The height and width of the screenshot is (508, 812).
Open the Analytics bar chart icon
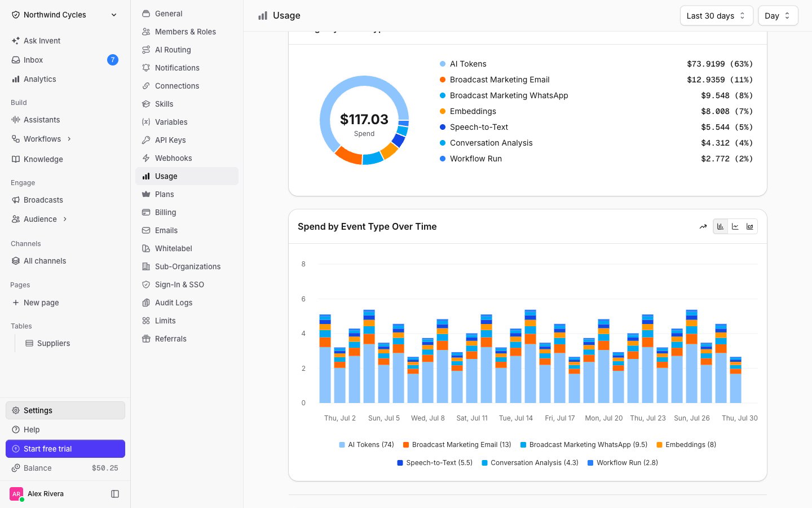click(16, 79)
